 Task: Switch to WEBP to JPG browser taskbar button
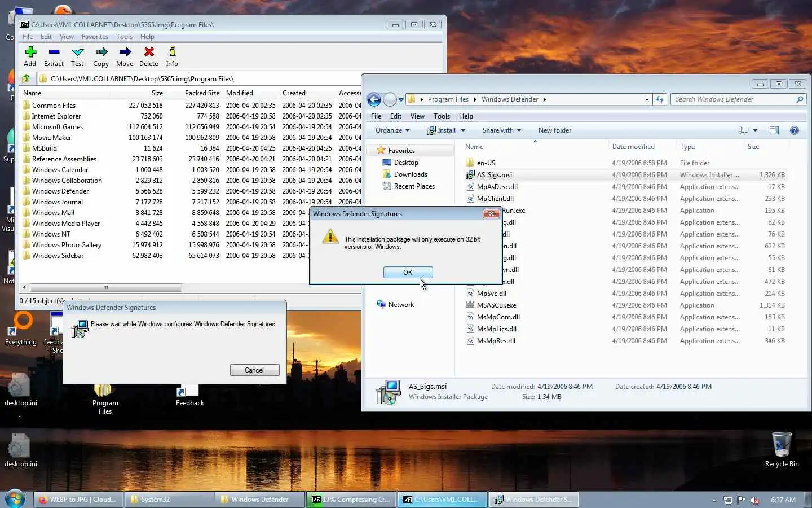(x=78, y=500)
